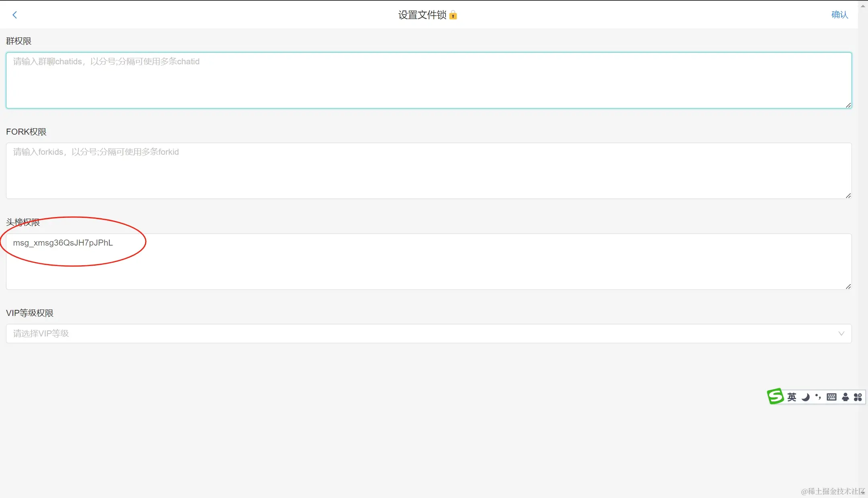Click the back arrow icon
868x498 pixels.
pos(15,15)
